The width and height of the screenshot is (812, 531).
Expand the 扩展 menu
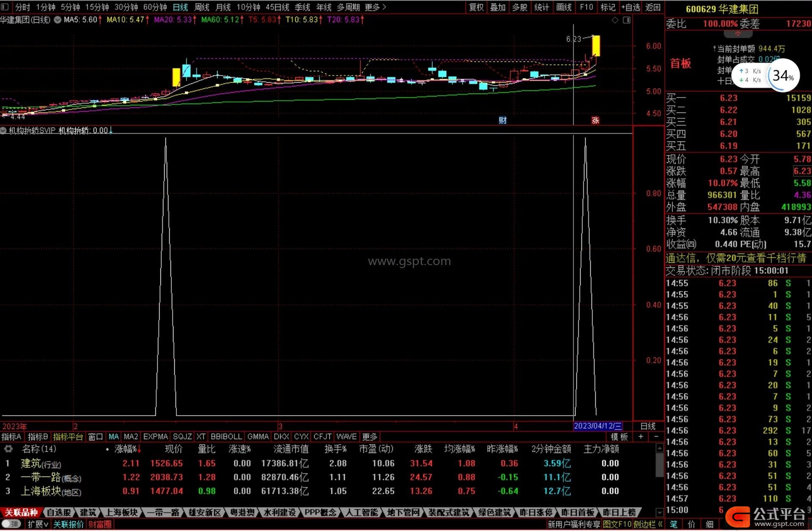coord(38,524)
